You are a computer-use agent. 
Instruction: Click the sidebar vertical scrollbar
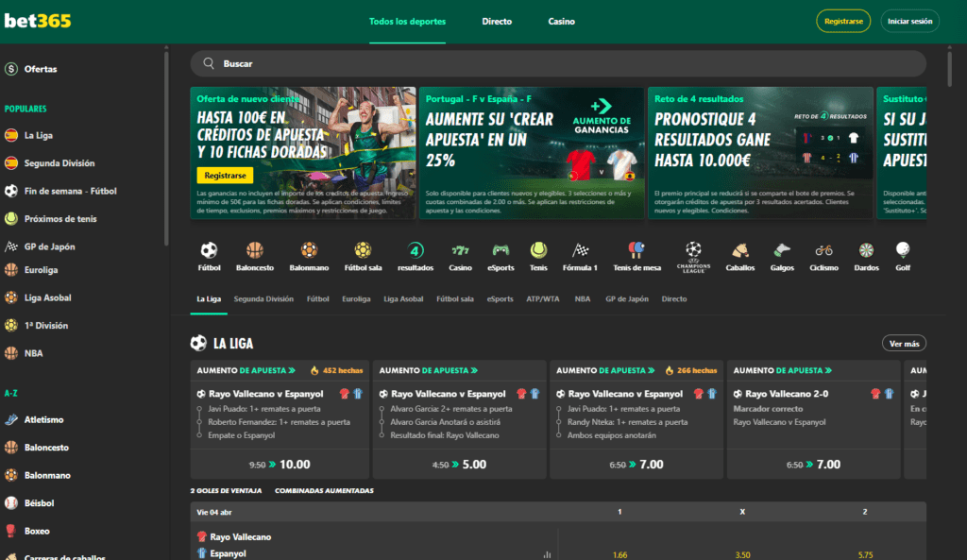tap(166, 148)
